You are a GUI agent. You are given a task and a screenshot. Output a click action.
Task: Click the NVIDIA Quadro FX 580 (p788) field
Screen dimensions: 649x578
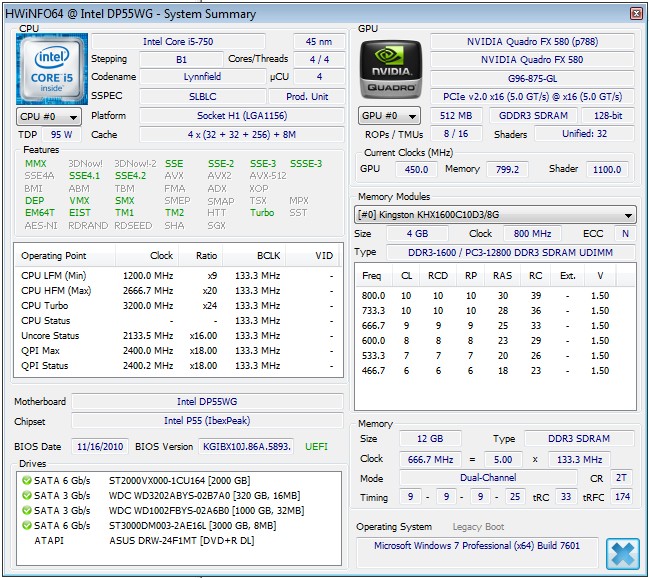[531, 42]
